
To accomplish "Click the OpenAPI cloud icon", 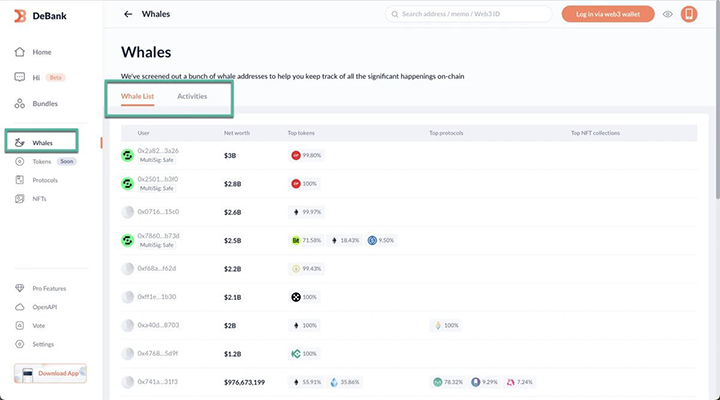I will pyautogui.click(x=19, y=307).
